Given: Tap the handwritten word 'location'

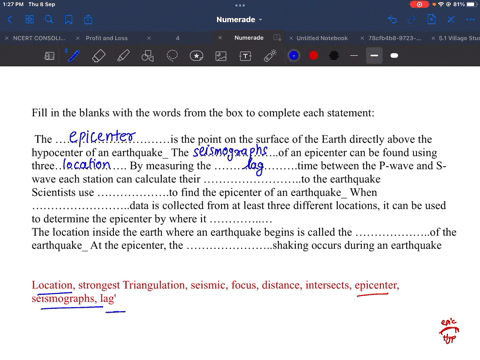Looking at the screenshot, I should (87, 164).
